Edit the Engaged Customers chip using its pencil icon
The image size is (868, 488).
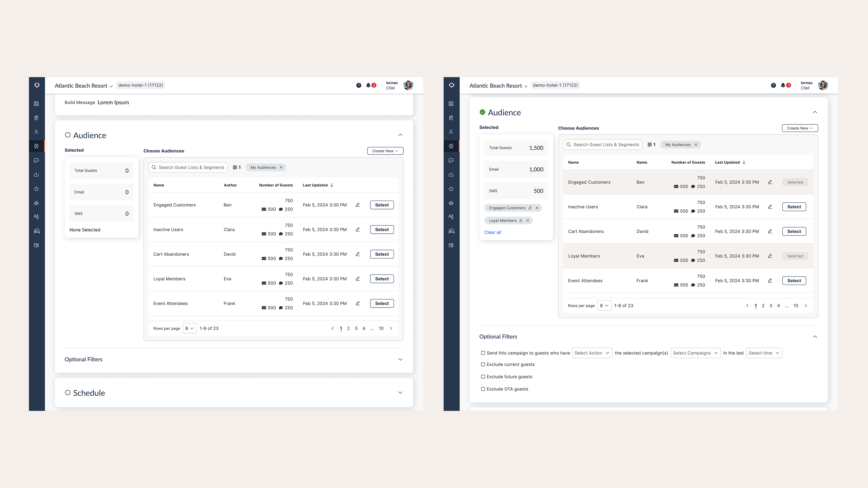click(530, 208)
